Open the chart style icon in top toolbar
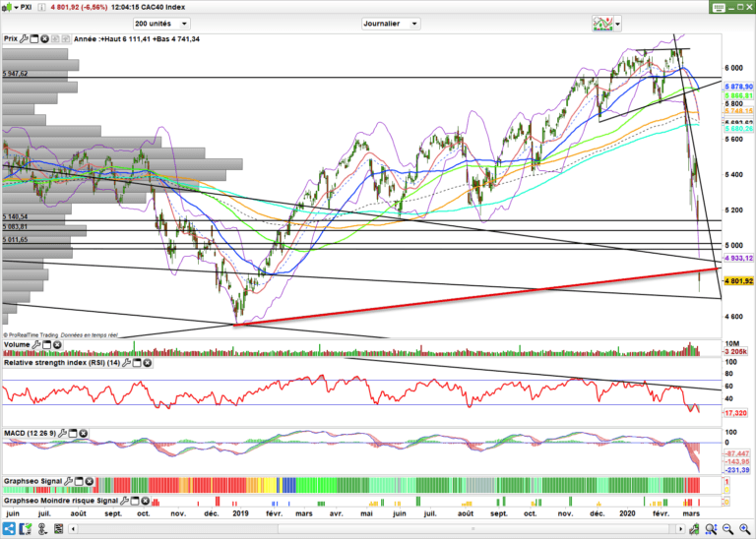 coord(600,23)
